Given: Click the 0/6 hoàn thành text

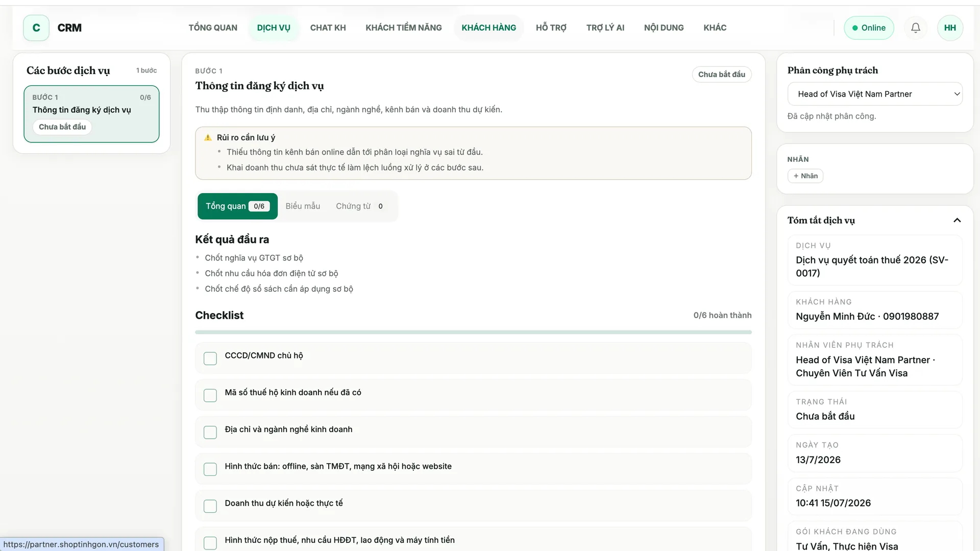Looking at the screenshot, I should click(722, 315).
